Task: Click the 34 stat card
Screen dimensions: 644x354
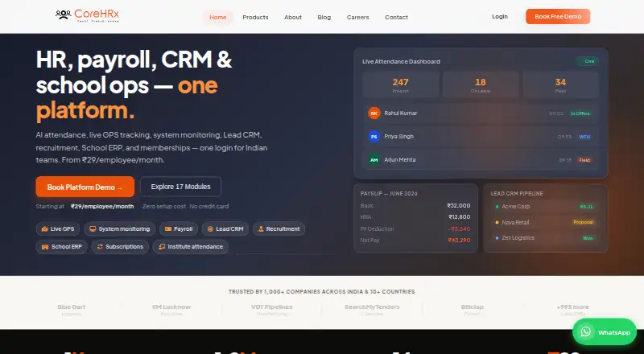Action: (560, 84)
